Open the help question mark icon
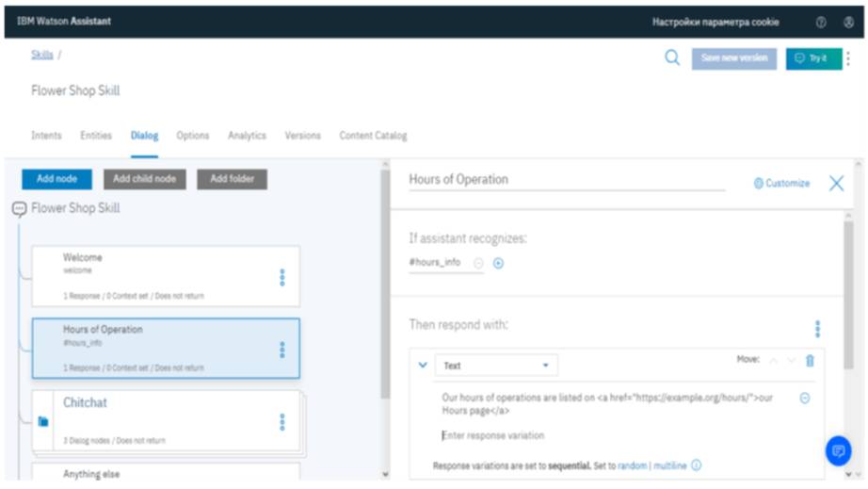 pos(821,22)
